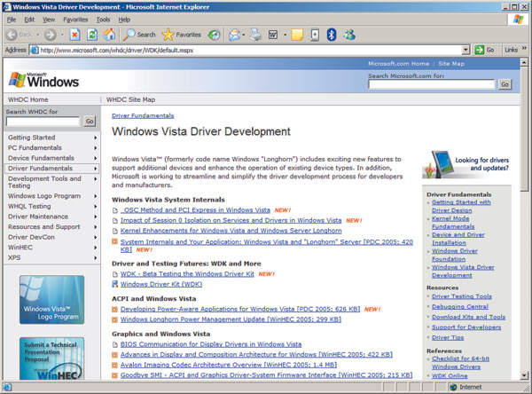Click the scrollbar down arrow

point(524,375)
